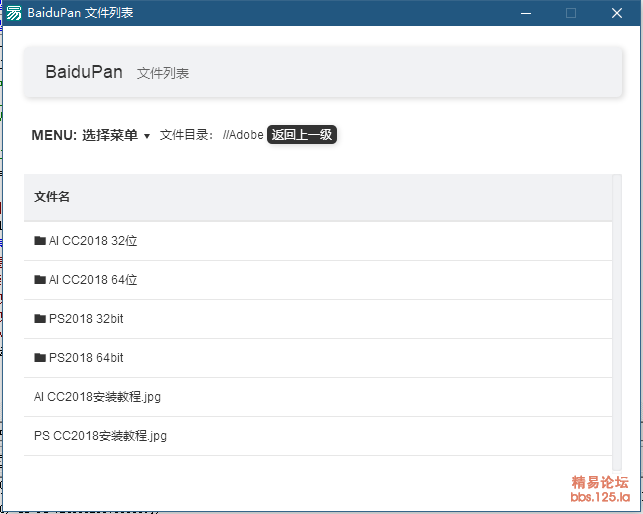Click folder icon of PS2018 32bit
Screen dimensions: 643x514
[x=40, y=319]
